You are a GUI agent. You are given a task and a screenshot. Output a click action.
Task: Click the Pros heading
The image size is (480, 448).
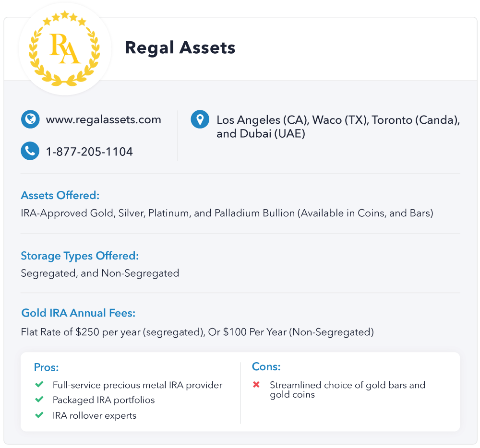(x=46, y=367)
